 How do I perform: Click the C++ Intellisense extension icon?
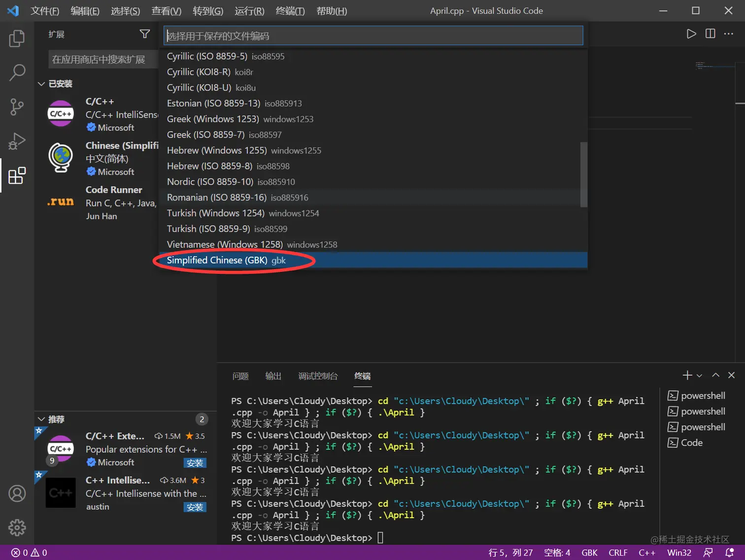(61, 493)
